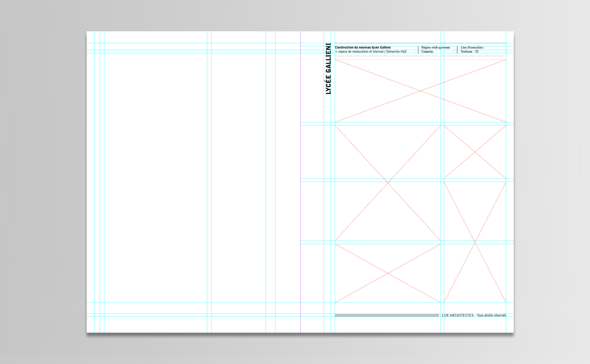Select the Région midi-pyrenees text
Screen dimensions: 590x364
pos(435,47)
